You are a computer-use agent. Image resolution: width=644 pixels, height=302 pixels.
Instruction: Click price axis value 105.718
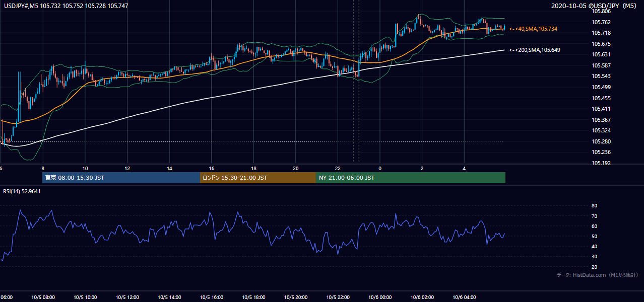(601, 33)
